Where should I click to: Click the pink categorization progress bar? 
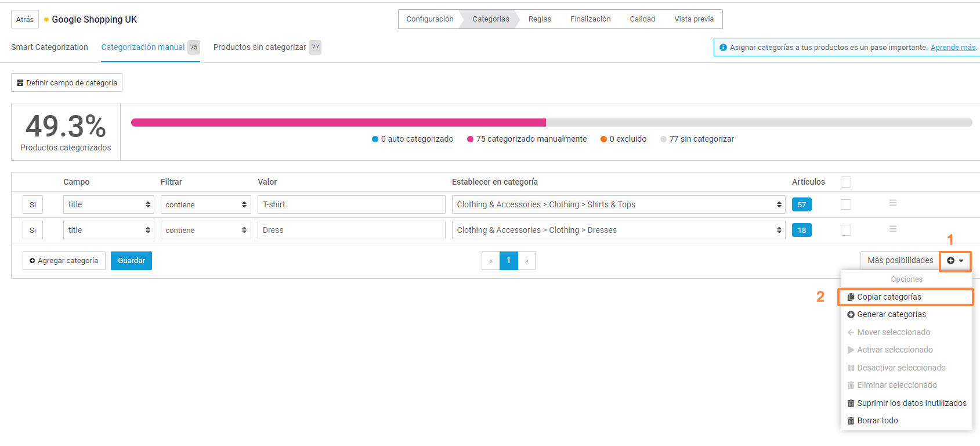point(338,123)
